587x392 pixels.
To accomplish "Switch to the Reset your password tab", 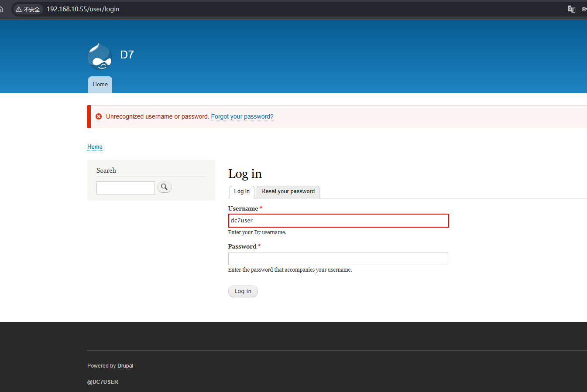I will point(288,191).
